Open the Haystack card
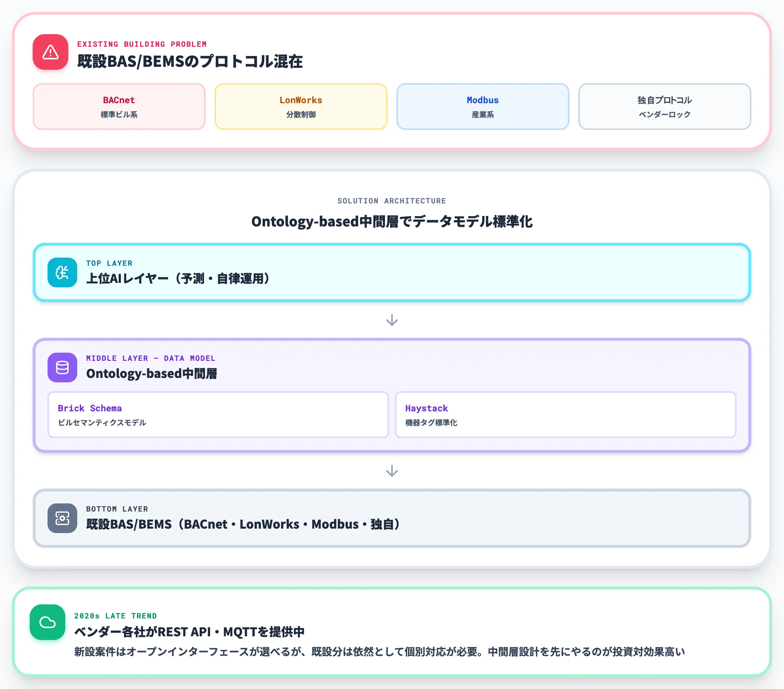This screenshot has width=784, height=689. coord(565,415)
